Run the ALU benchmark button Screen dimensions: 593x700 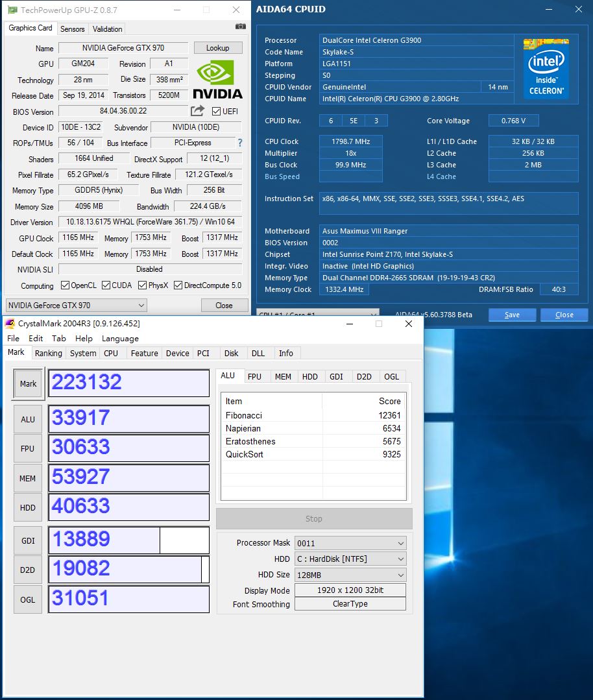point(28,419)
